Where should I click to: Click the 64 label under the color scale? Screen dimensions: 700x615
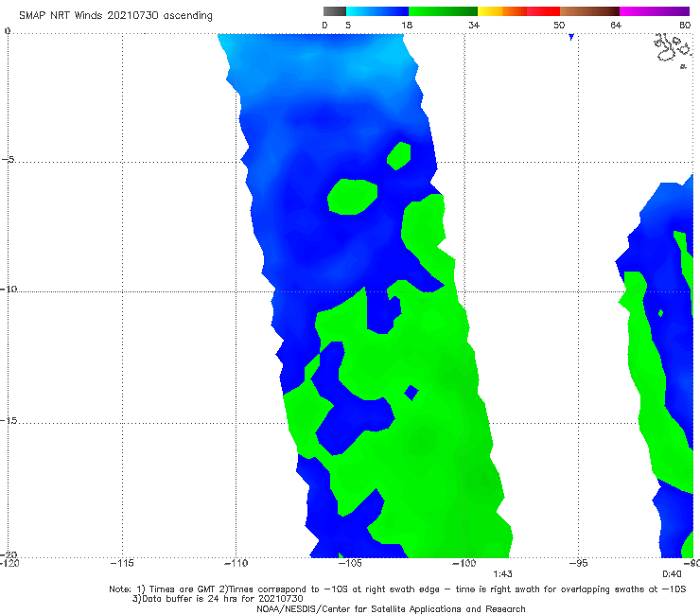click(x=616, y=25)
